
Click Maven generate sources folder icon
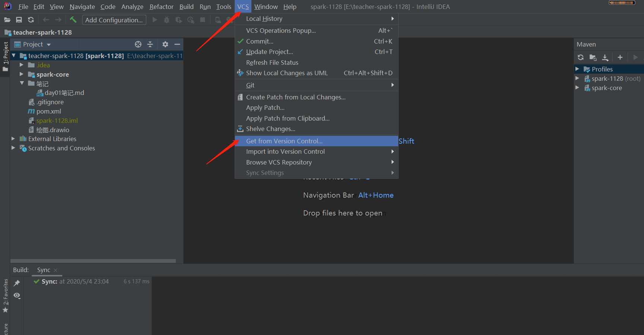[593, 57]
